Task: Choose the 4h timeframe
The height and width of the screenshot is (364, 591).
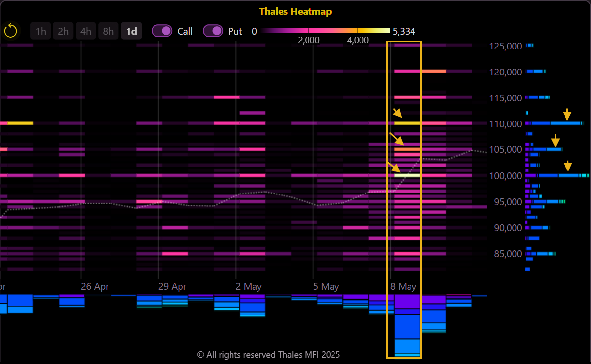Action: [x=86, y=31]
